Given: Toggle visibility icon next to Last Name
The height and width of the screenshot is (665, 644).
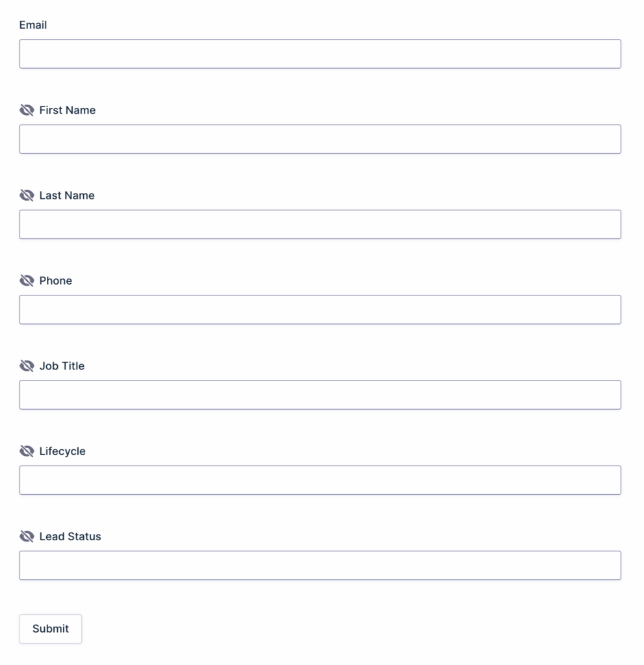Looking at the screenshot, I should click(27, 195).
